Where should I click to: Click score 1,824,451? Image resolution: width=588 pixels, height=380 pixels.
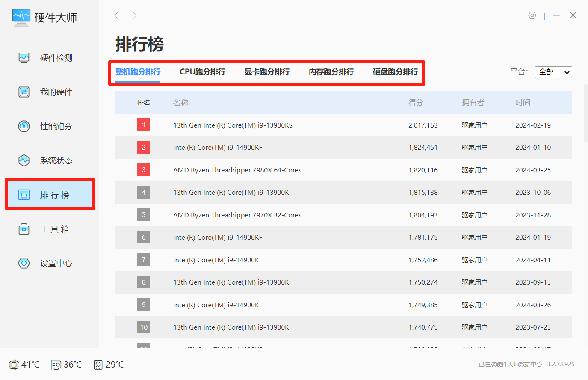click(423, 148)
